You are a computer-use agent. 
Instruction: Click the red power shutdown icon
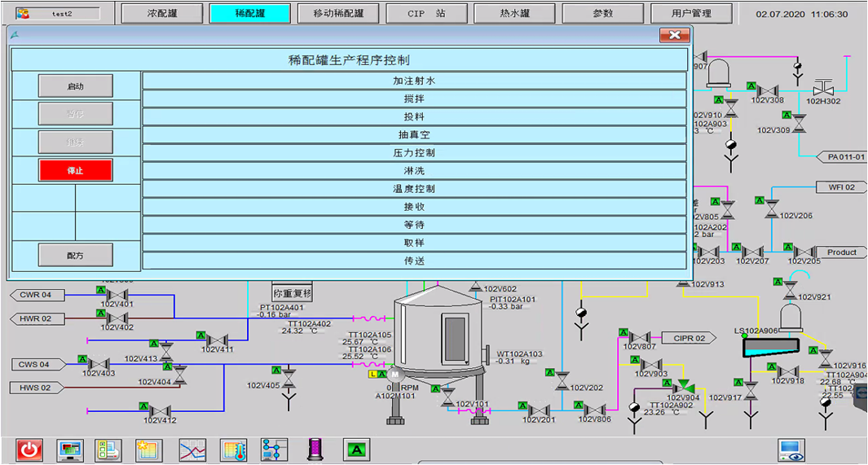pos(30,449)
